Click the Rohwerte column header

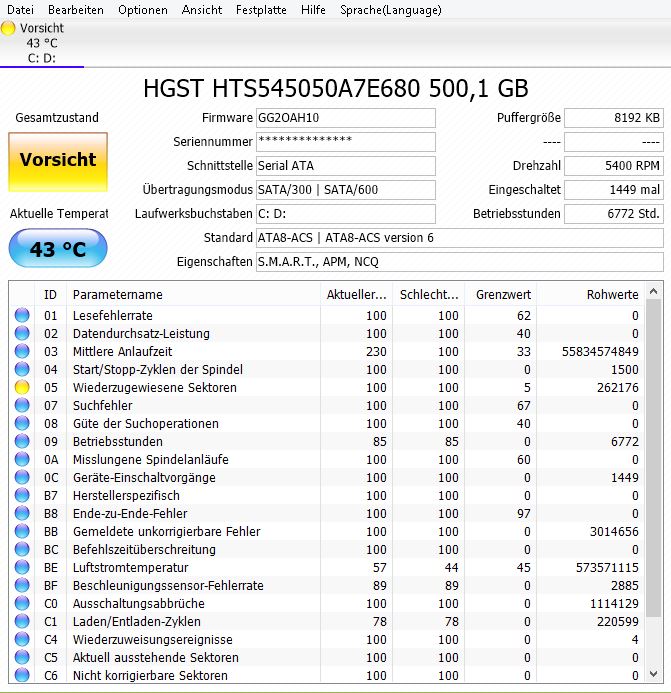pos(591,294)
